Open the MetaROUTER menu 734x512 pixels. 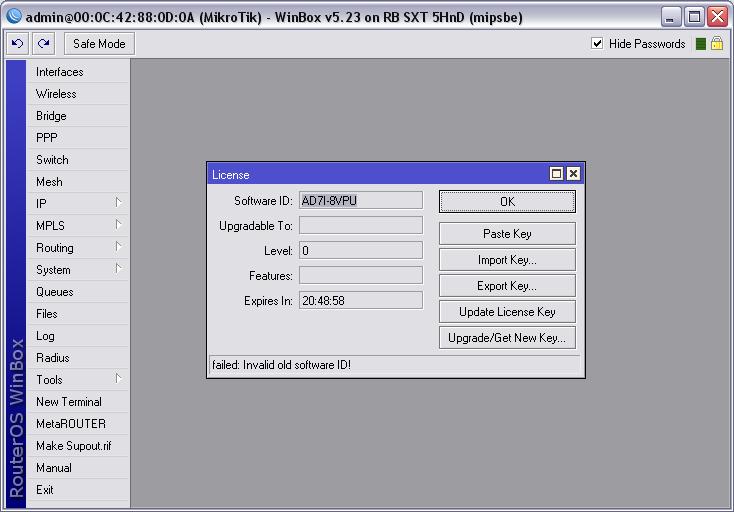point(78,424)
